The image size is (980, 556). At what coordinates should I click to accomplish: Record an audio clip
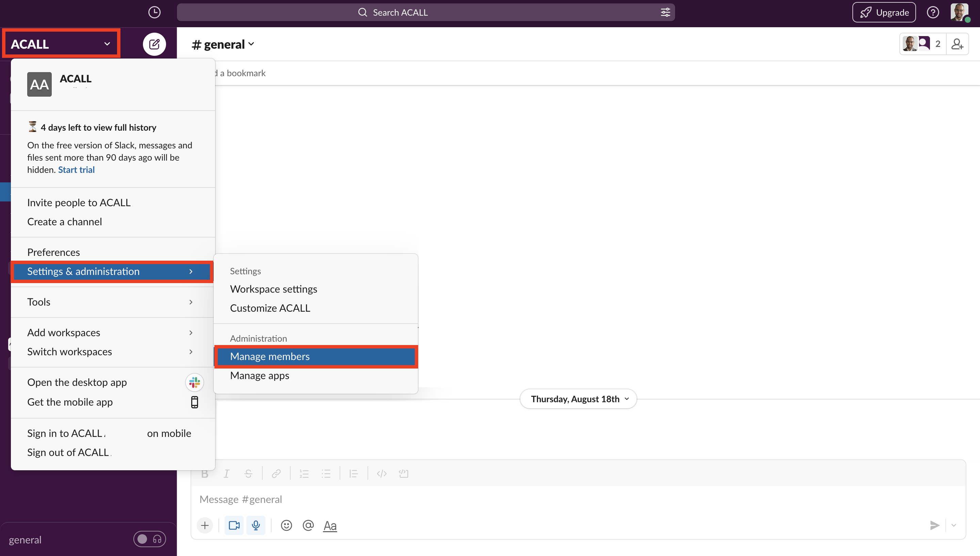pyautogui.click(x=256, y=525)
